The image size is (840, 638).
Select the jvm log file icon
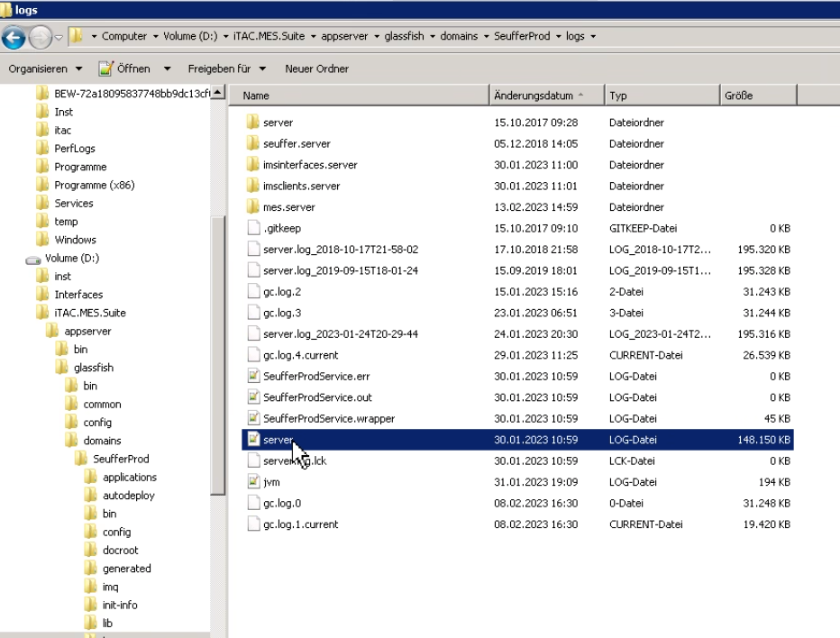pos(253,481)
